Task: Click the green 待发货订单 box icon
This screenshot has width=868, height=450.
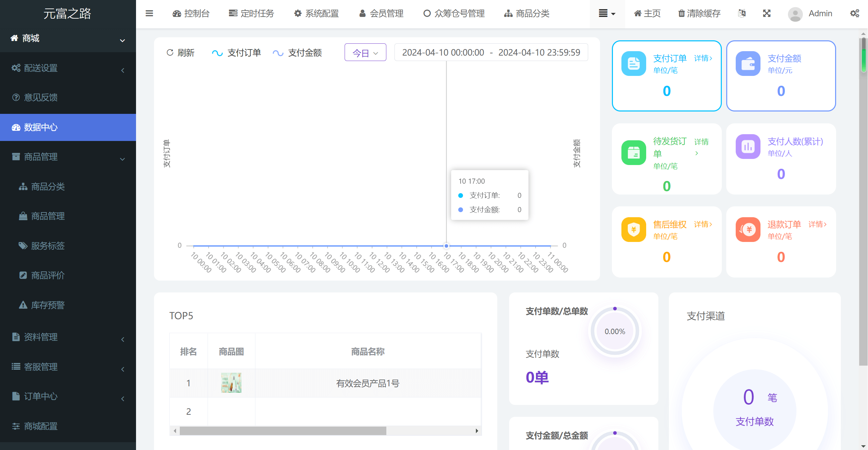Action: [x=633, y=152]
